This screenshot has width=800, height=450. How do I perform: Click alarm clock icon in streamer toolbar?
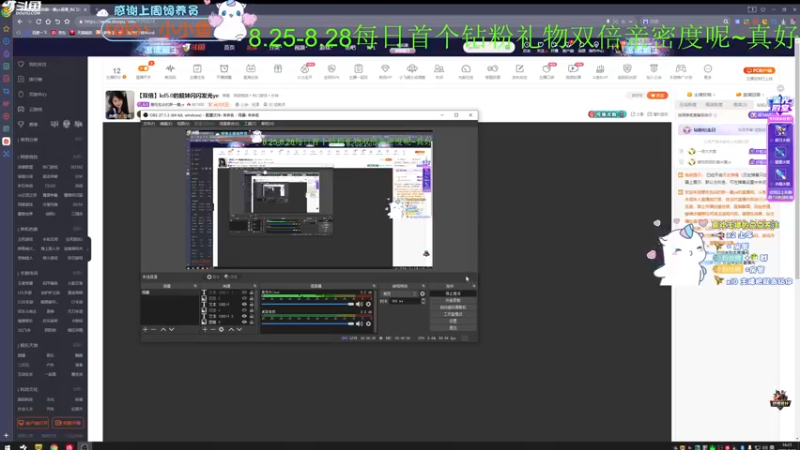click(223, 68)
